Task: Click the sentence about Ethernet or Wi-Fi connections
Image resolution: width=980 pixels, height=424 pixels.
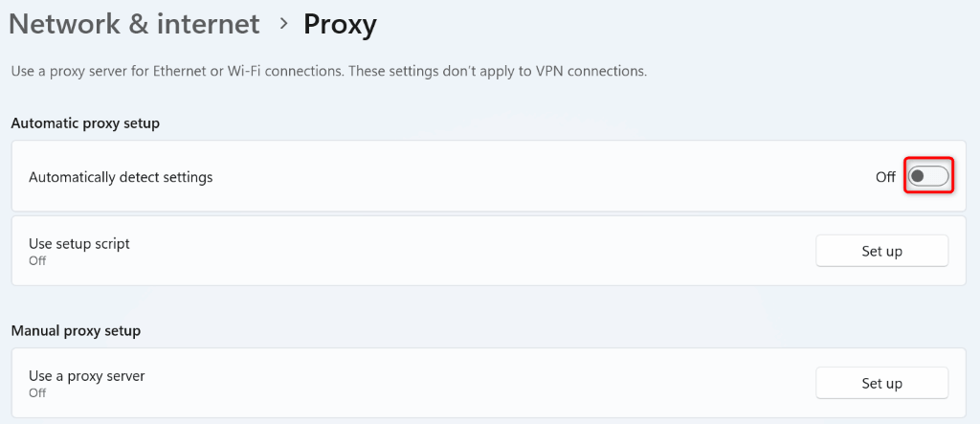Action: [x=191, y=71]
